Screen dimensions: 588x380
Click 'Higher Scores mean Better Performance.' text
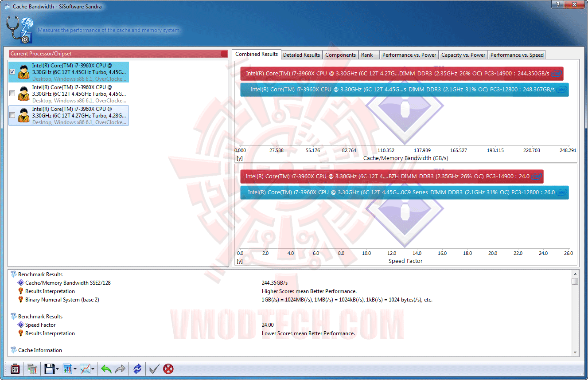point(309,291)
